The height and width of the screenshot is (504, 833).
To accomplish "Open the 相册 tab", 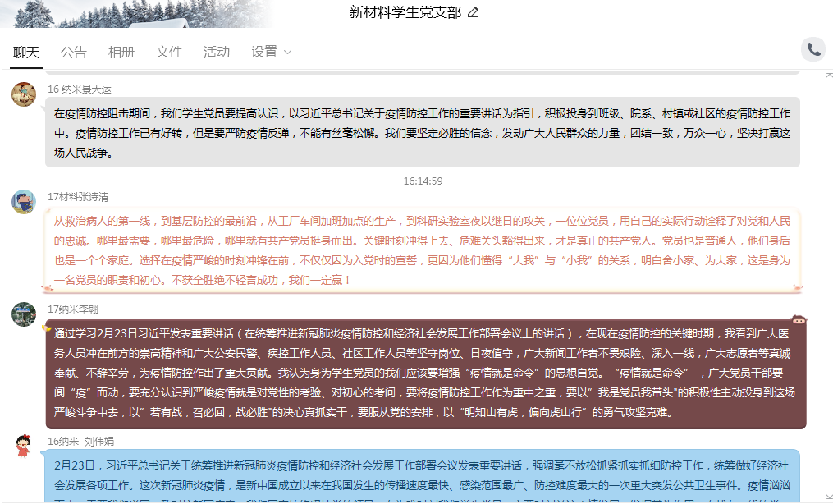I will tap(121, 52).
